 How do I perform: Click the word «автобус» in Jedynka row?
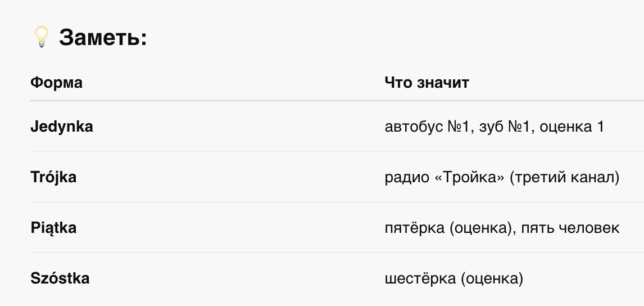pos(414,127)
